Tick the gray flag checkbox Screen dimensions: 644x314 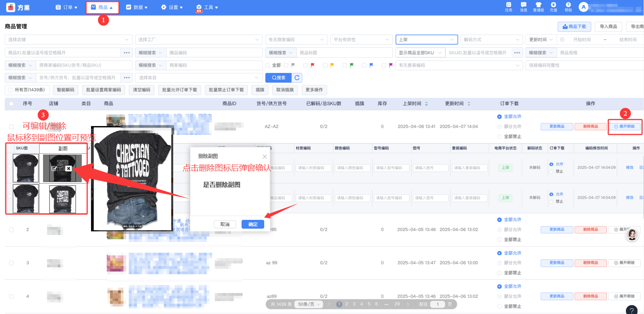pos(286,65)
